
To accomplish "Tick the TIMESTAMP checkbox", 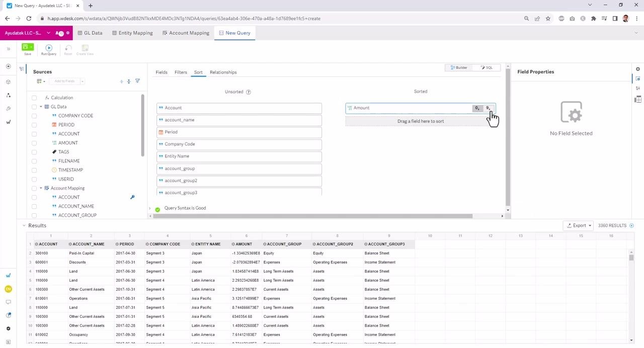I will [34, 170].
